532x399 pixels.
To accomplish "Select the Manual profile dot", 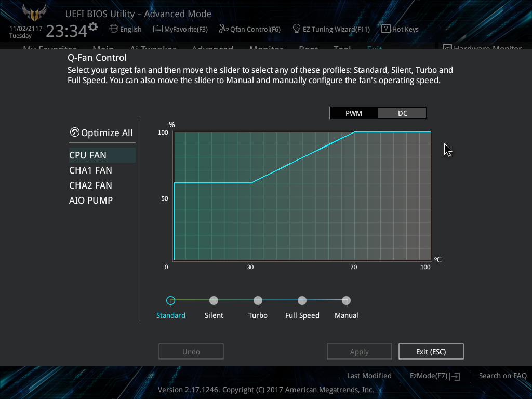I will pos(346,301).
